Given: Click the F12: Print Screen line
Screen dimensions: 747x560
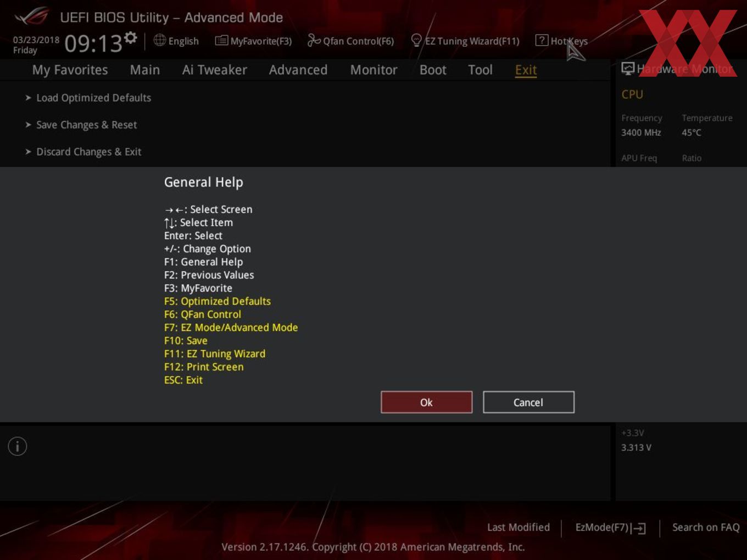Looking at the screenshot, I should (204, 367).
